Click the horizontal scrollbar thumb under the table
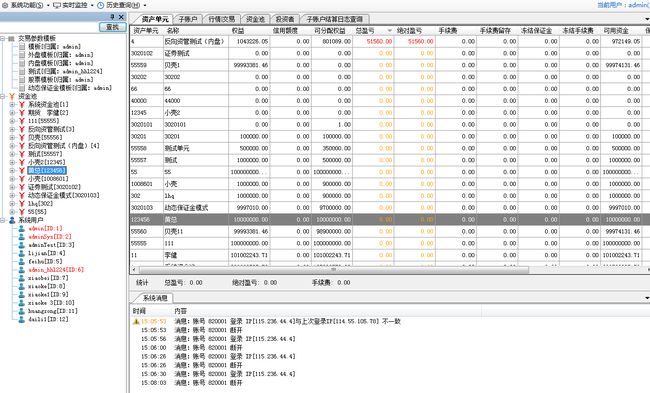 pyautogui.click(x=333, y=269)
